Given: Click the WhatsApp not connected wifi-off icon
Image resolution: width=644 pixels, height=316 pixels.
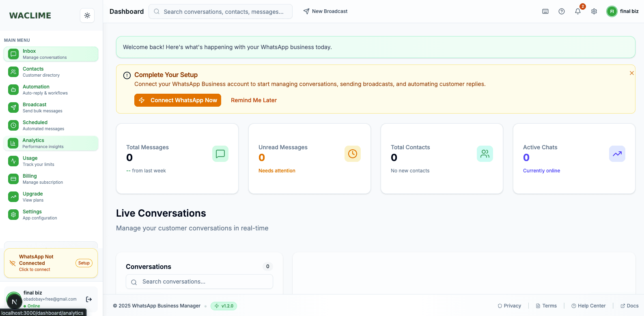Looking at the screenshot, I should point(13,263).
